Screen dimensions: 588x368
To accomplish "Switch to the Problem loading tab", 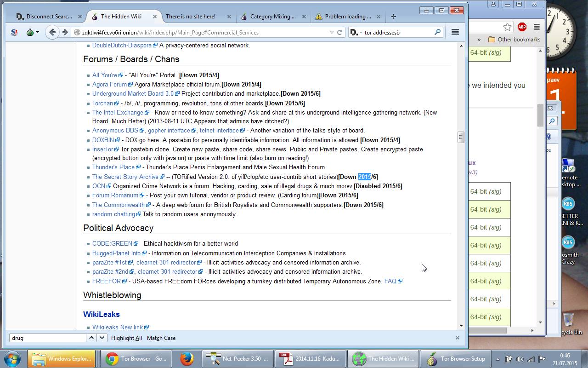I will click(348, 17).
